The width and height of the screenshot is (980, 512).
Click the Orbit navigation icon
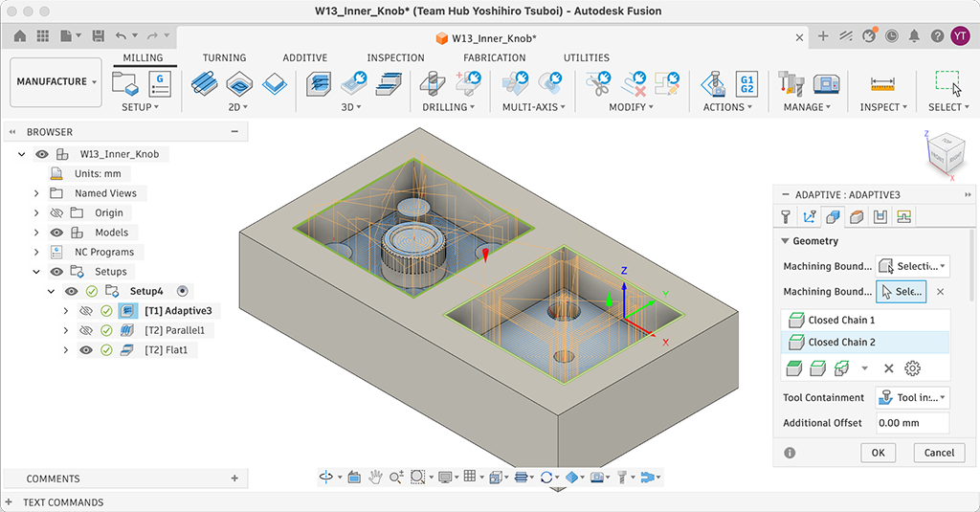click(325, 477)
